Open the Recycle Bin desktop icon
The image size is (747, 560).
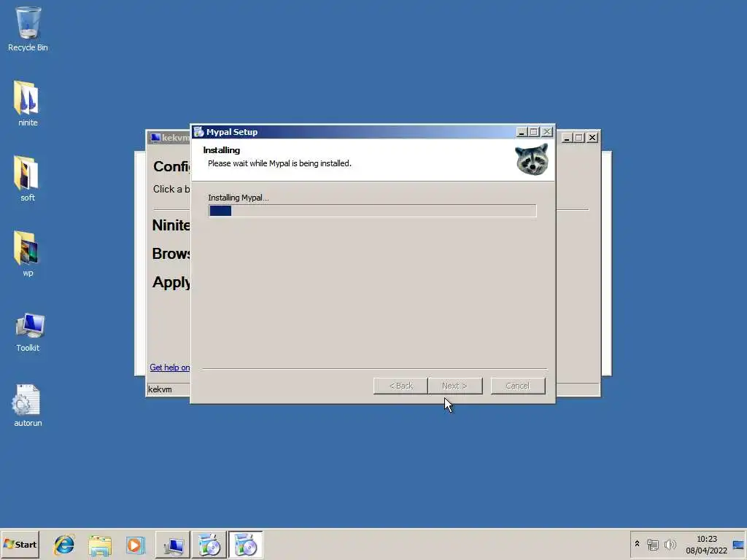pos(28,28)
